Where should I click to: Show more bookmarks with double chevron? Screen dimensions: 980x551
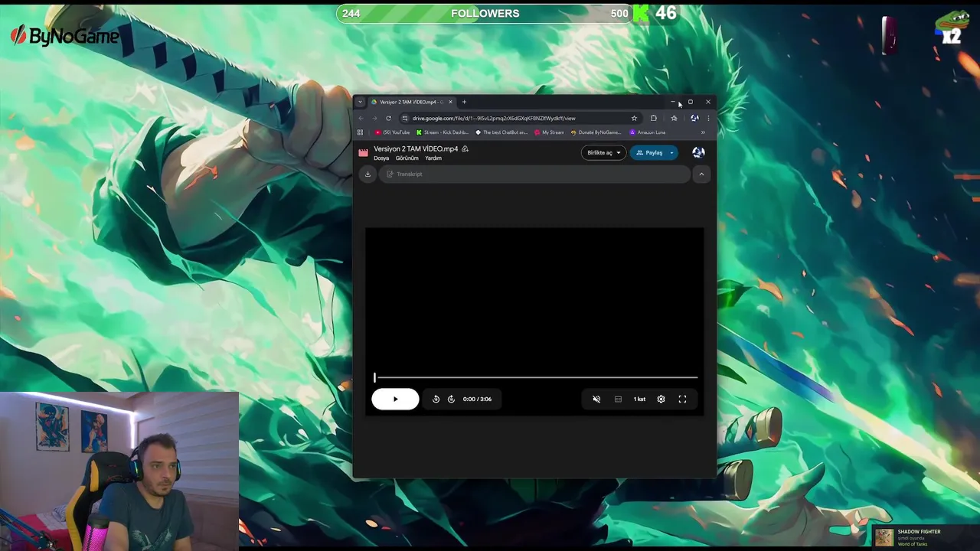(x=703, y=132)
